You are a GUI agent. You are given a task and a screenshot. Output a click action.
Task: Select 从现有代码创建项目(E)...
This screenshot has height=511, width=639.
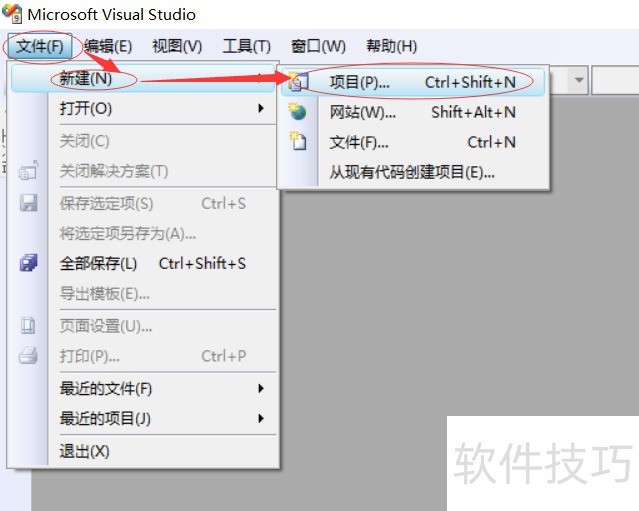(412, 172)
